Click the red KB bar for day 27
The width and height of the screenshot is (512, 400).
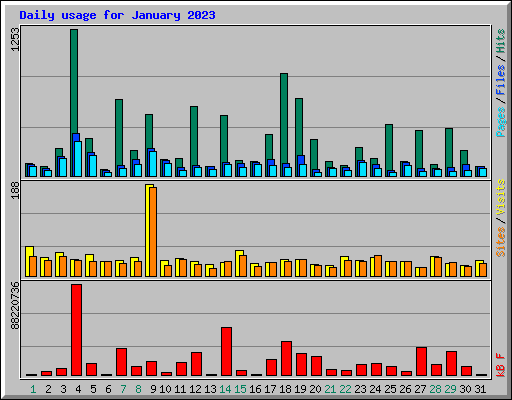click(421, 362)
